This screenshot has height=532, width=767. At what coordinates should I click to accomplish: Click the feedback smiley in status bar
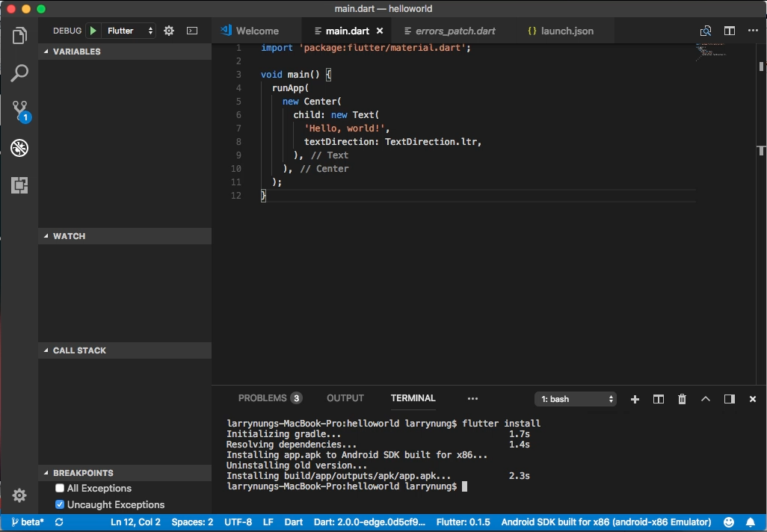pyautogui.click(x=729, y=522)
